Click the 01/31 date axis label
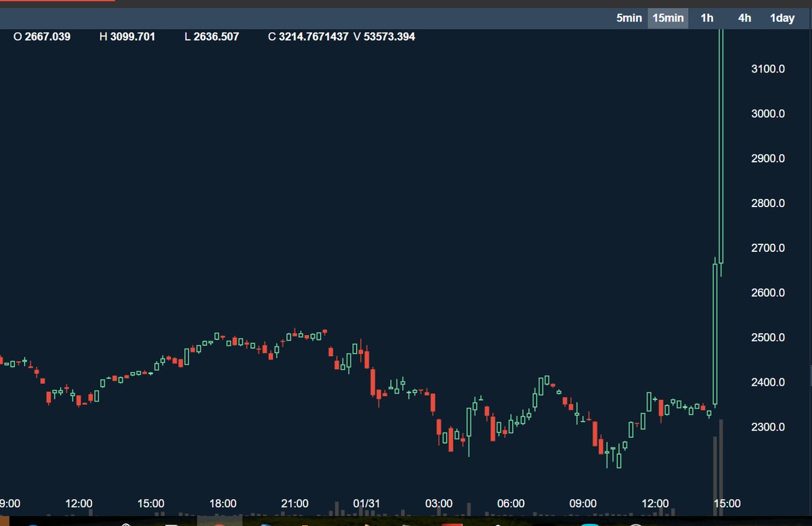Viewport: 812px width, 526px height. click(x=366, y=503)
